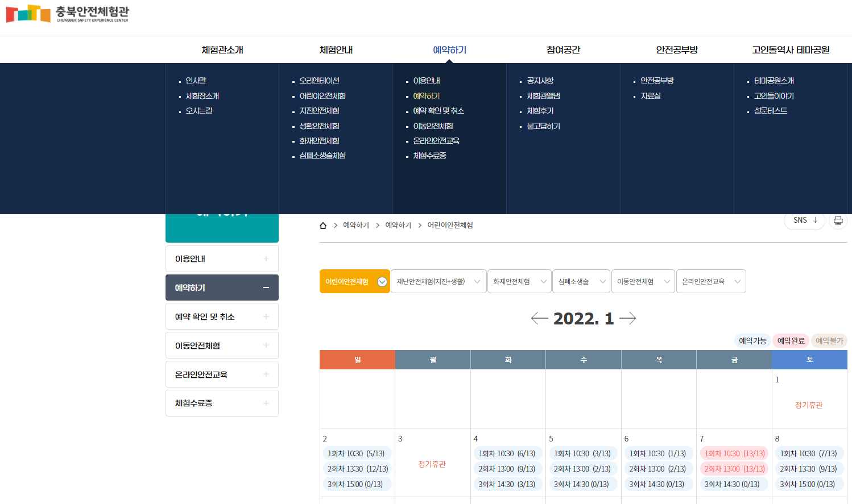Click 설문테스트 submenu link
Viewport: 852px width, 504px height.
click(x=771, y=111)
